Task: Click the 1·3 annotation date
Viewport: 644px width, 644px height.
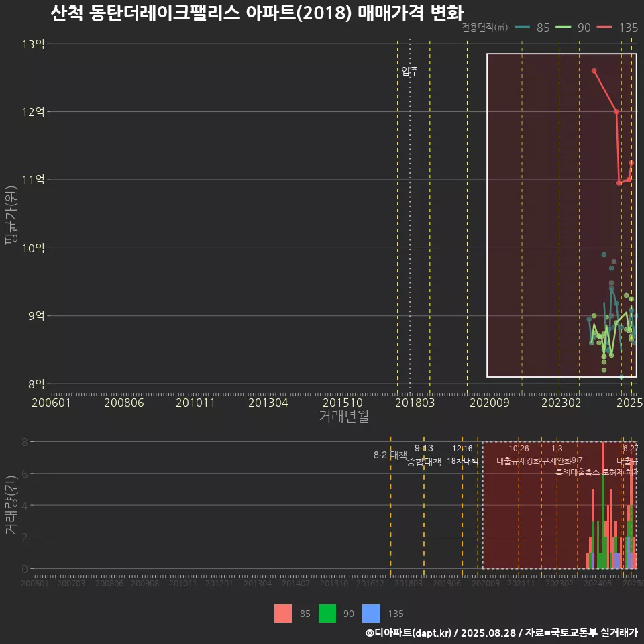Action: pos(557,449)
